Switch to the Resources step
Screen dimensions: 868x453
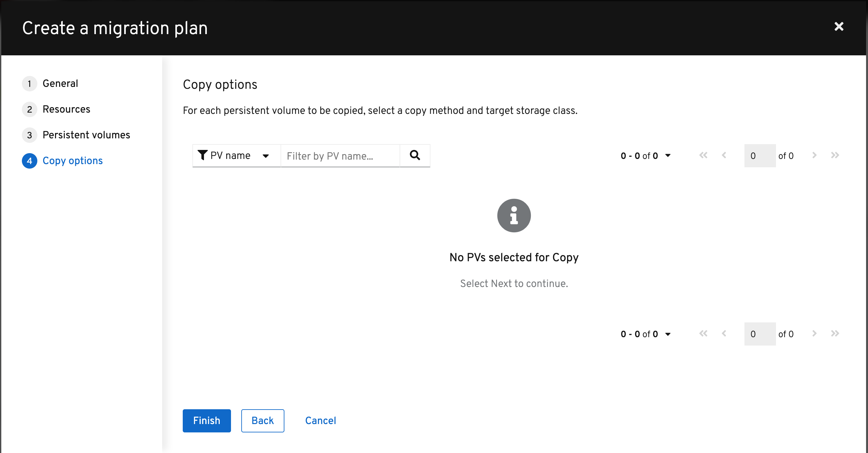(66, 109)
